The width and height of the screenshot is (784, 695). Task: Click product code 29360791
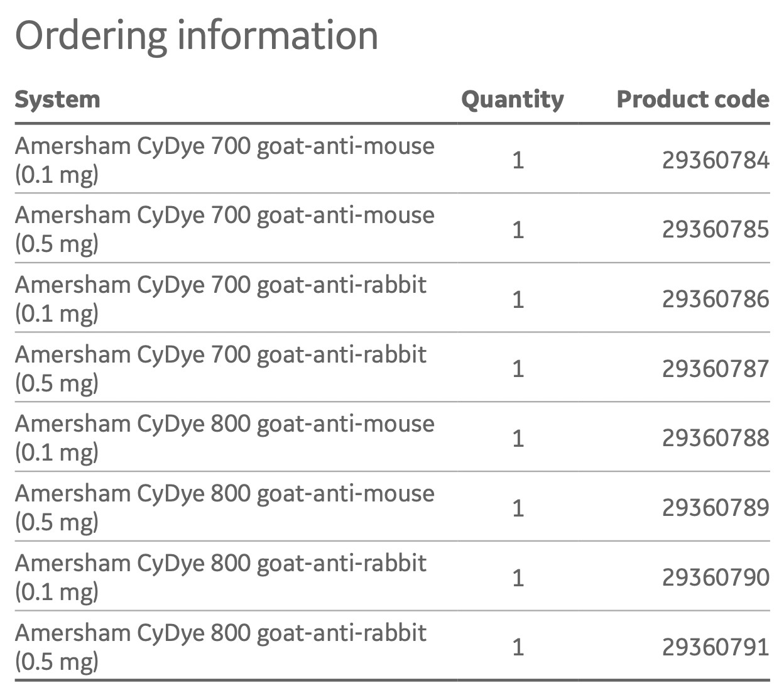pos(716,647)
